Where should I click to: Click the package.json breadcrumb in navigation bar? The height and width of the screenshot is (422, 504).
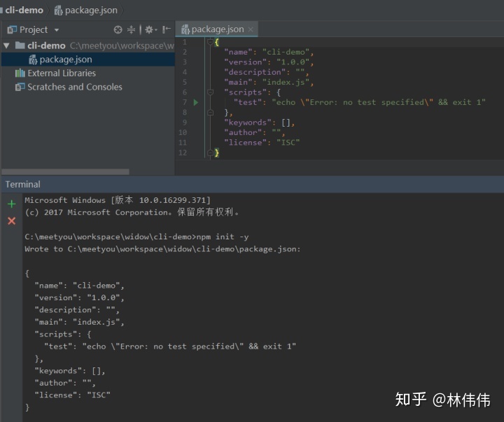point(86,10)
